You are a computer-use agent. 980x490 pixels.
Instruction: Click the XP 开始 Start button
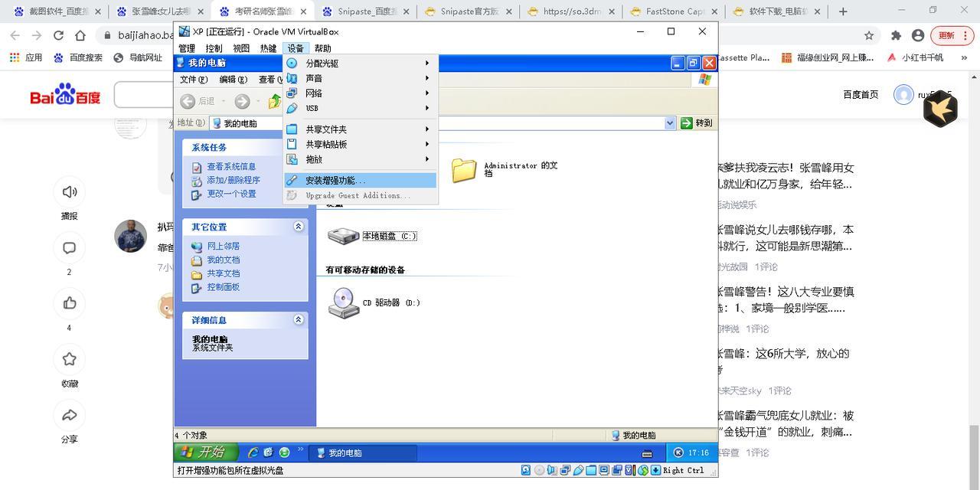[207, 452]
